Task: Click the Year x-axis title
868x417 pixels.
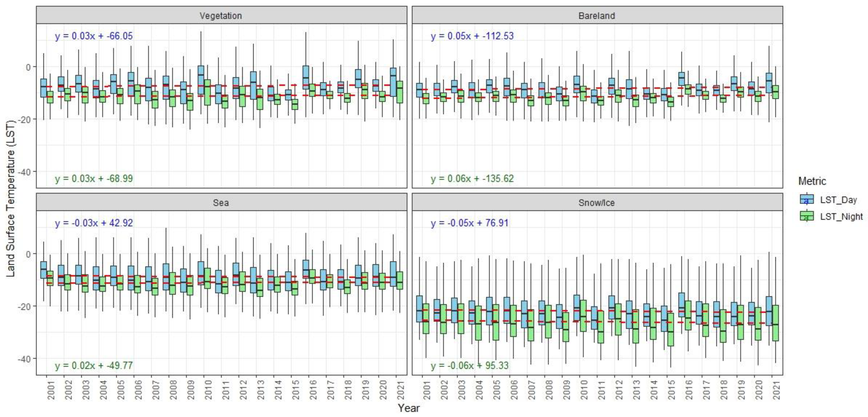Action: [409, 408]
